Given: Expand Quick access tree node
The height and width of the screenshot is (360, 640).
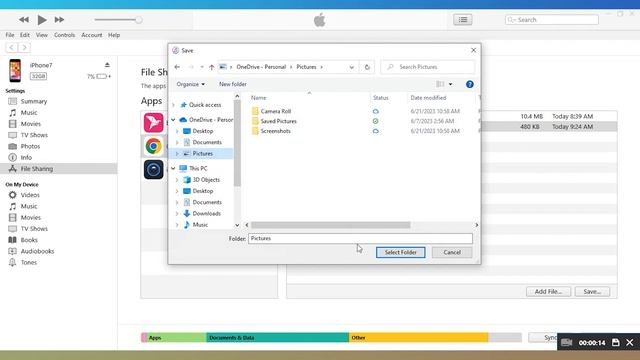Looking at the screenshot, I should coord(173,105).
